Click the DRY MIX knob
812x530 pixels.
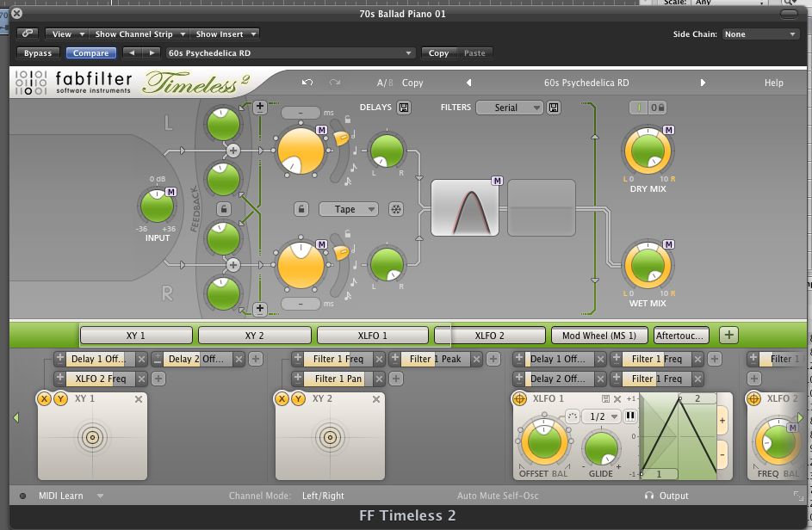pyautogui.click(x=648, y=151)
